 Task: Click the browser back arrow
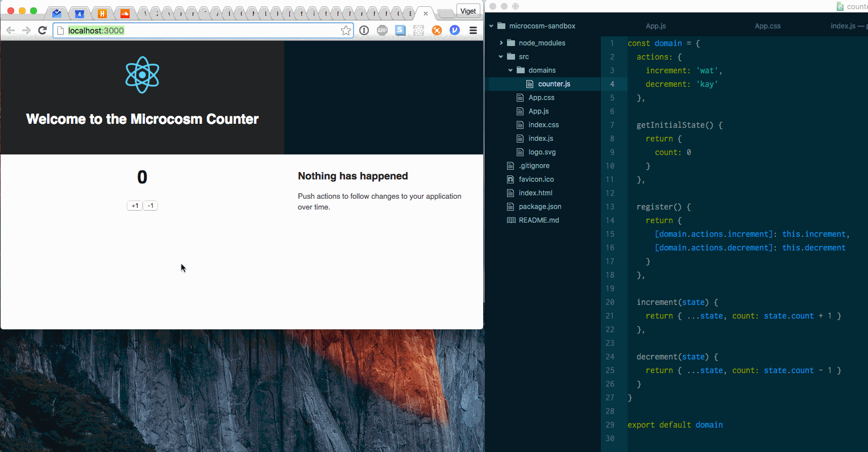10,31
